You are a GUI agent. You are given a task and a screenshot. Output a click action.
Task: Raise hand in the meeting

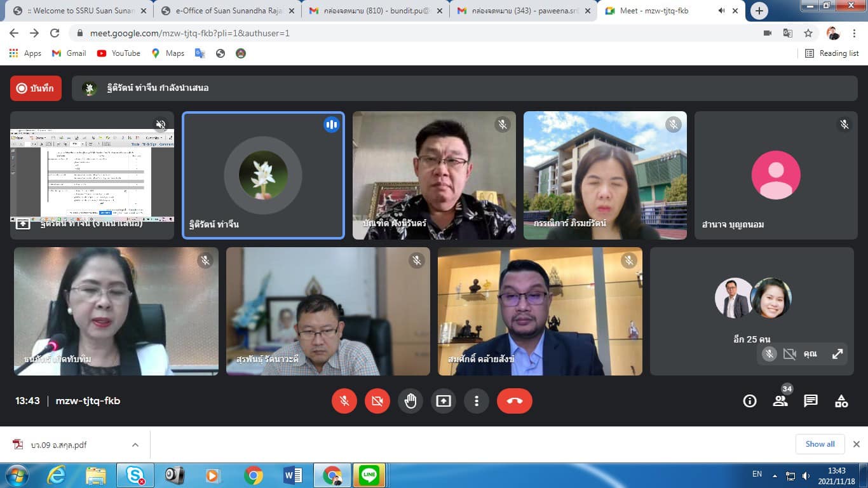[x=410, y=401]
